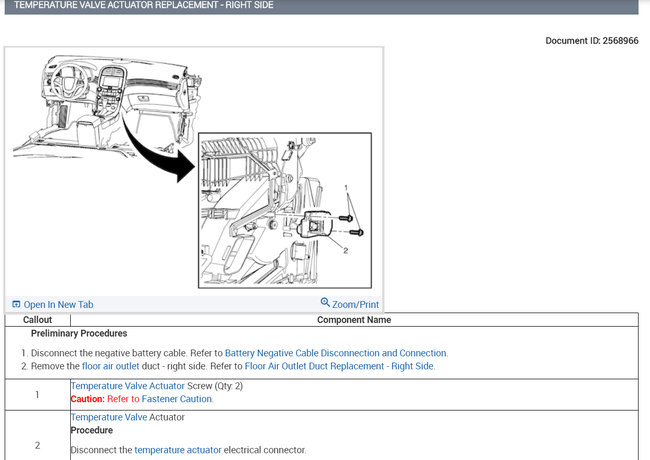Click the callout number 2 table cell
The height and width of the screenshot is (460, 650).
38,436
